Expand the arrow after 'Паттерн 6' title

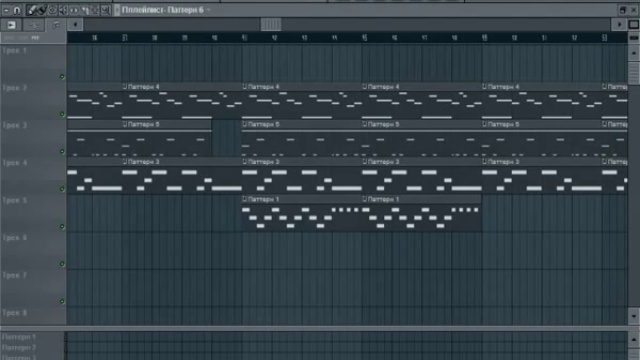[x=209, y=10]
